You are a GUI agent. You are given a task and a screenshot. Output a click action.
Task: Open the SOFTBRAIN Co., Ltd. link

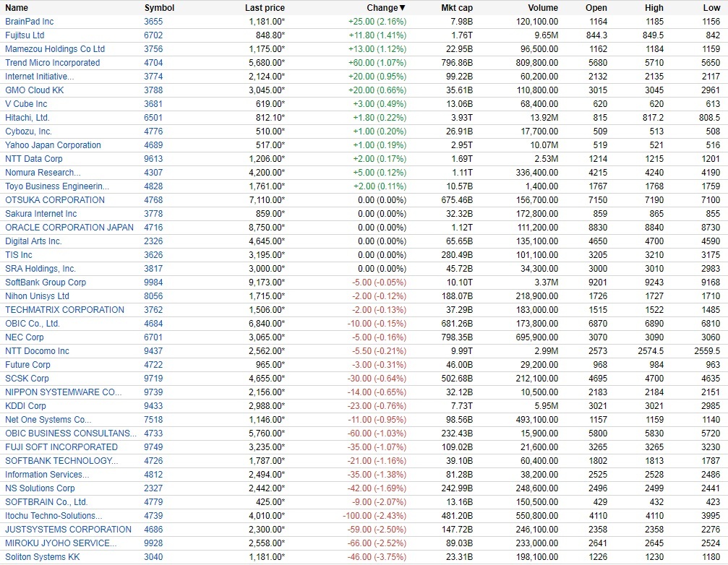[x=46, y=502]
